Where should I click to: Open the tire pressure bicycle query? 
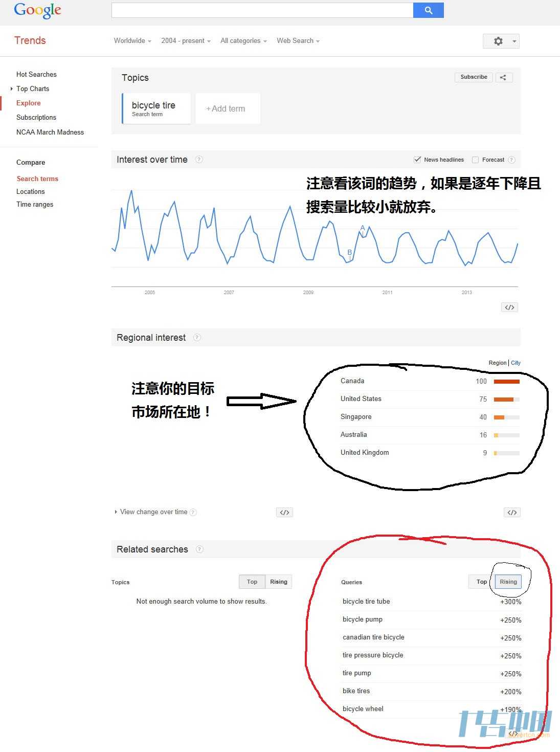click(x=373, y=655)
